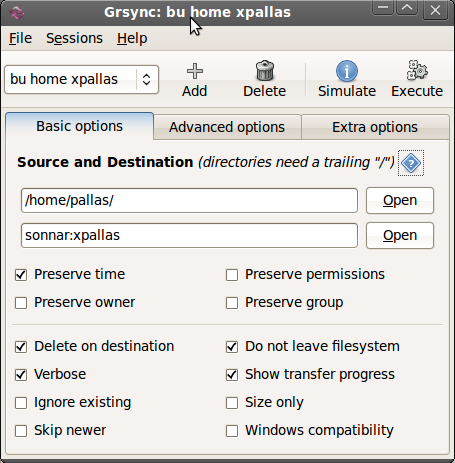
Task: Disable the Delete on destination checkbox
Action: coord(21,347)
